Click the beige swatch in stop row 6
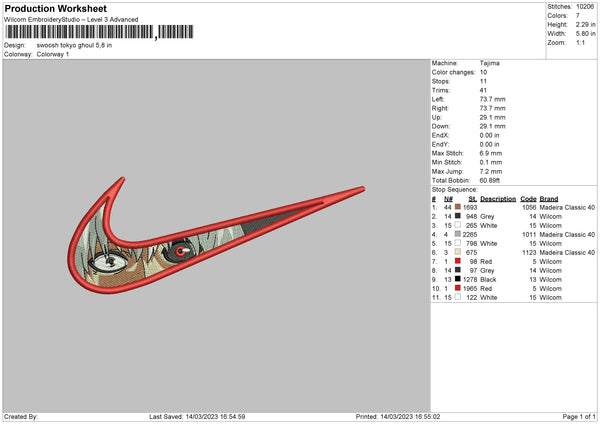Viewport: 600px width, 424px height. point(458,252)
